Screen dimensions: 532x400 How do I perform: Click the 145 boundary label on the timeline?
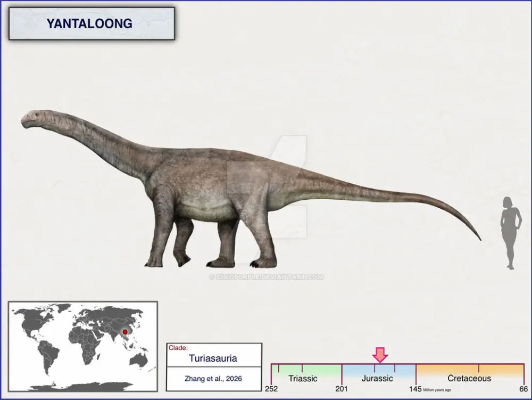pyautogui.click(x=415, y=389)
